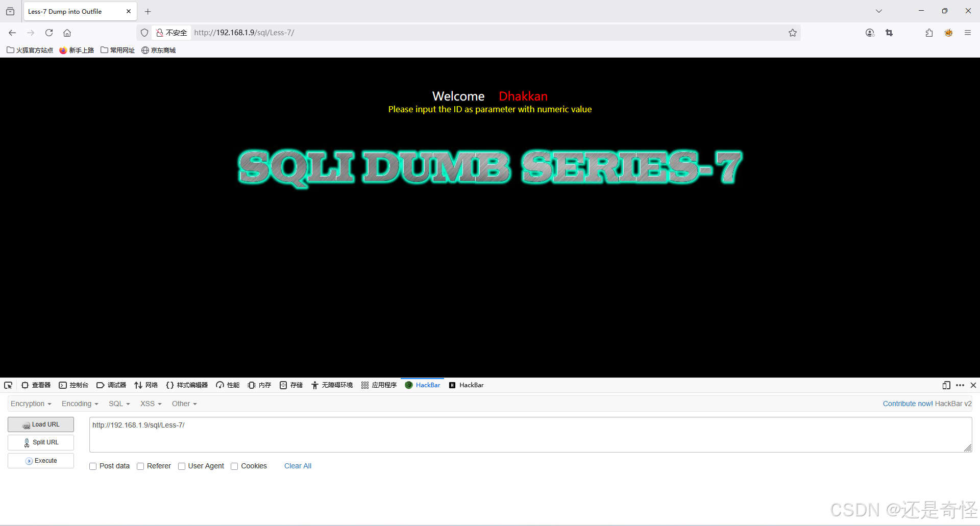Open the 存储 storage tab
This screenshot has height=526, width=980.
[291, 385]
